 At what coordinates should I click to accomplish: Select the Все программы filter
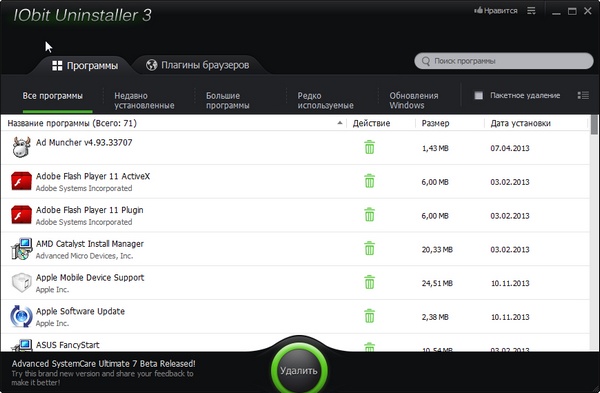click(x=52, y=96)
